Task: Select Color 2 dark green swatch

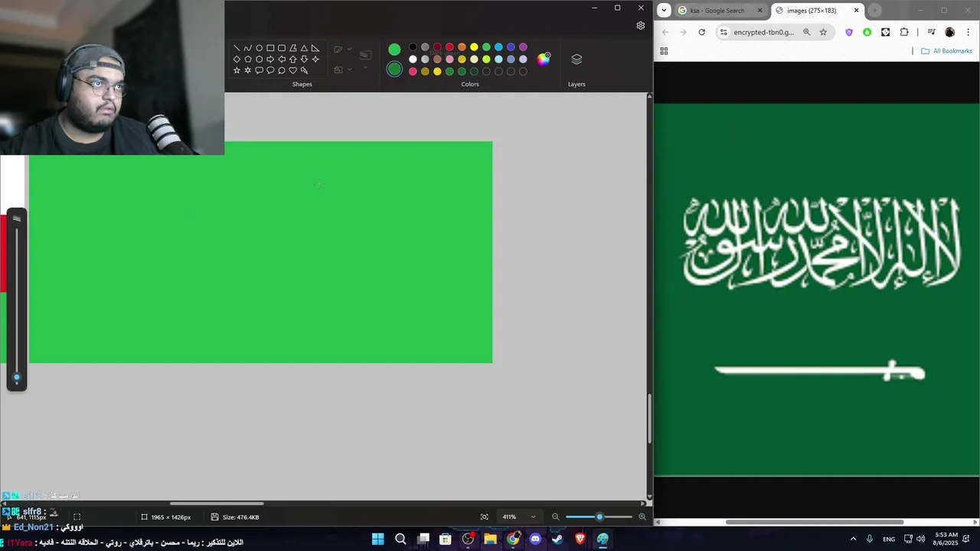Action: point(394,69)
